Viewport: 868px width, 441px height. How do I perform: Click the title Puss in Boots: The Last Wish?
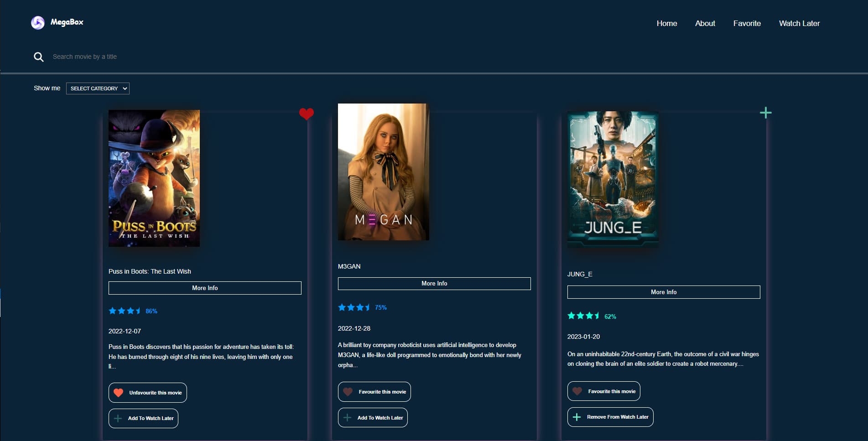coord(150,271)
